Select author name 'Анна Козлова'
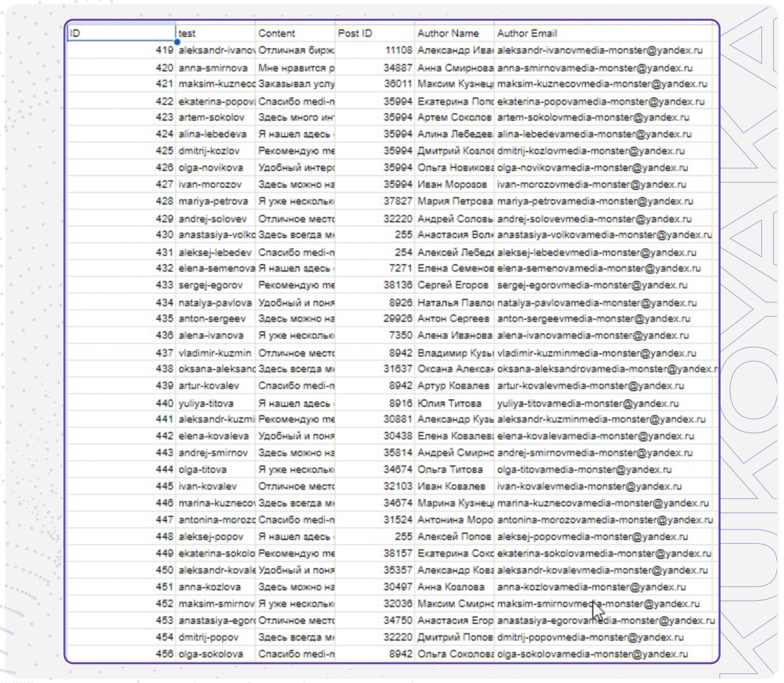Screen dimensions: 784x683 pyautogui.click(x=455, y=586)
